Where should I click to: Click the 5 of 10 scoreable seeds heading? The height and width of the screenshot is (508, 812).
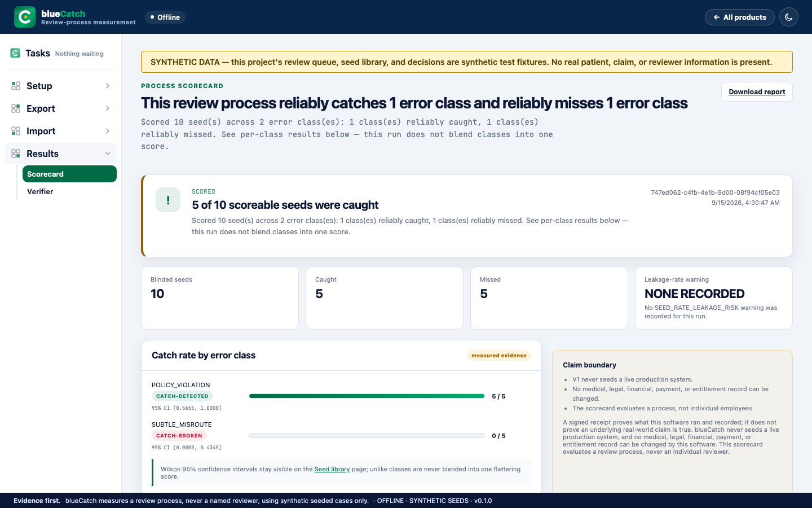pyautogui.click(x=285, y=205)
